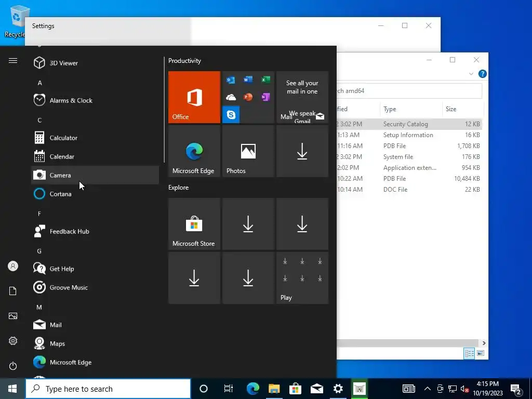The image size is (532, 399).
Task: Open Mail from the app list
Action: click(x=95, y=325)
